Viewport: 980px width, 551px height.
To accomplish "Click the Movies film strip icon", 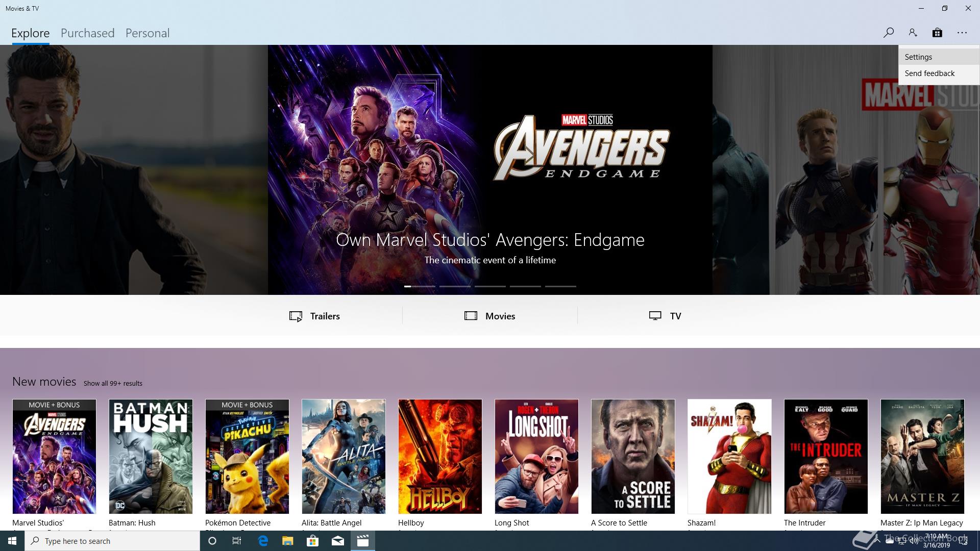I will click(x=471, y=316).
